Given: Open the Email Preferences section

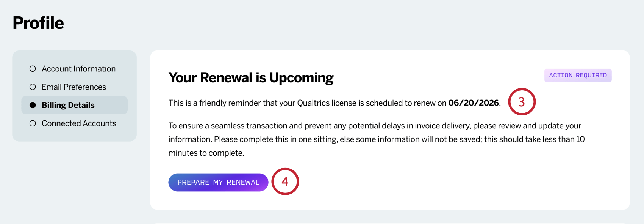Looking at the screenshot, I should pyautogui.click(x=74, y=87).
